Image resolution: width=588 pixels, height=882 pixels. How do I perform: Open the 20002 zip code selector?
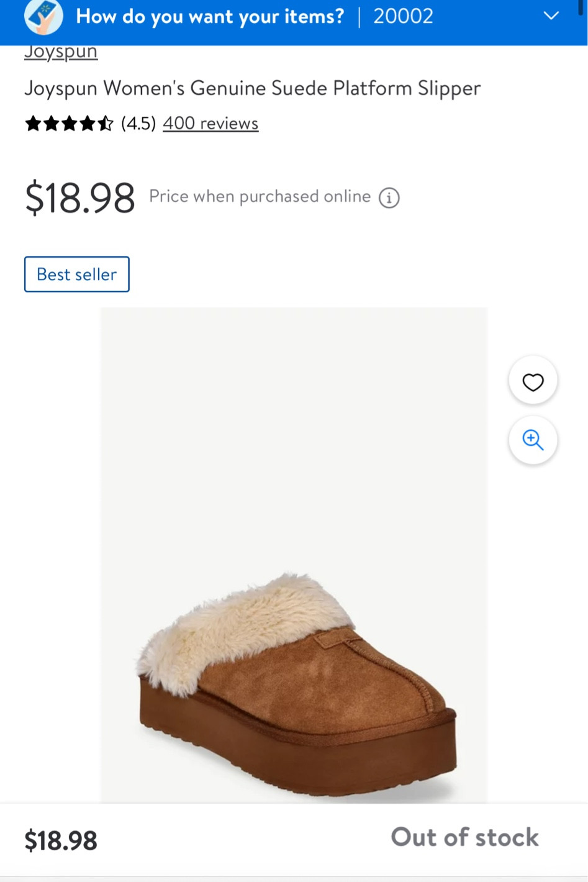click(403, 16)
